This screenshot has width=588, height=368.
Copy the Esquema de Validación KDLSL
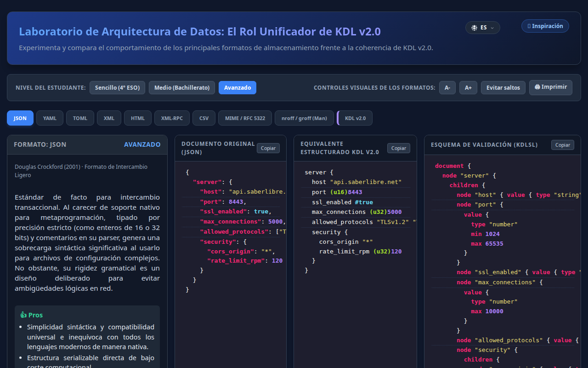[x=563, y=145]
